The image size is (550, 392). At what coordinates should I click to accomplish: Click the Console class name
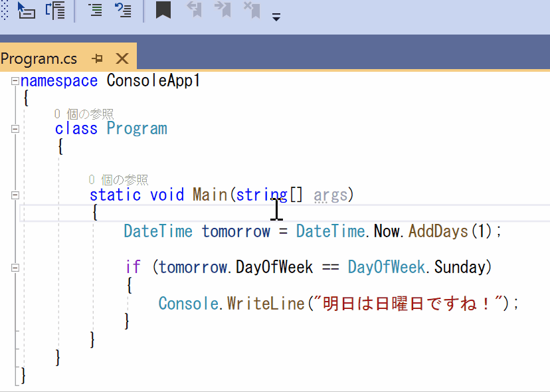coord(189,304)
